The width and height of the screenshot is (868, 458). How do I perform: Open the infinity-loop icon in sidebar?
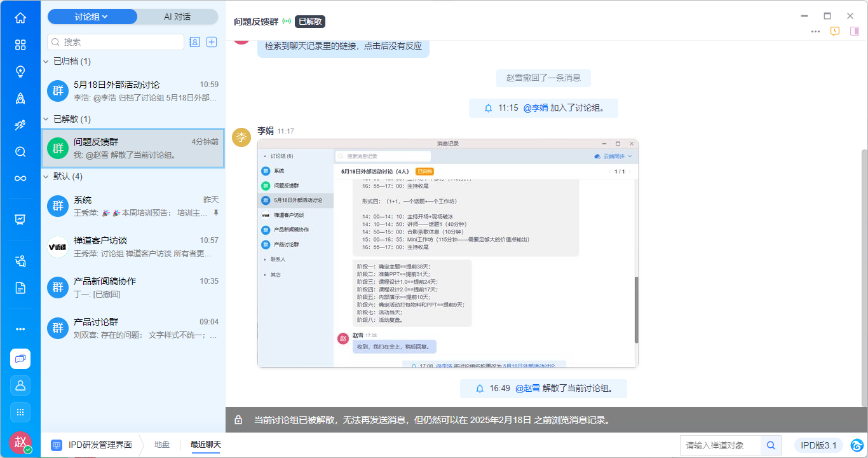coord(20,178)
